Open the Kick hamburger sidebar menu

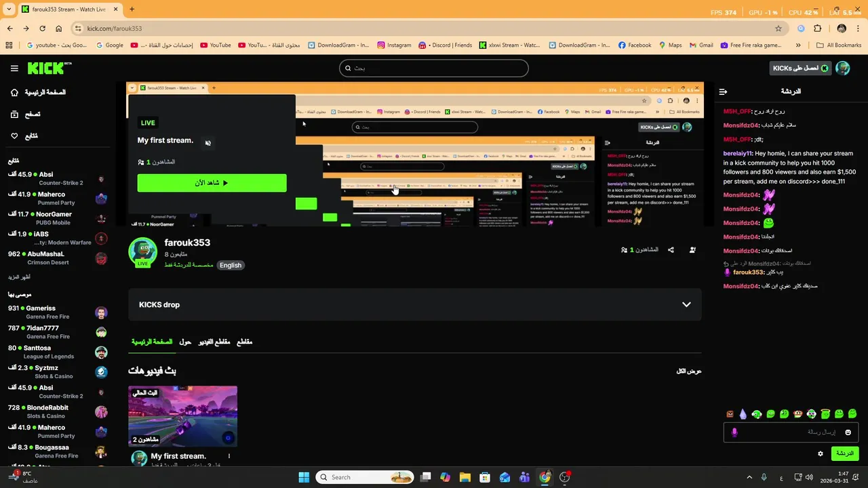[14, 68]
